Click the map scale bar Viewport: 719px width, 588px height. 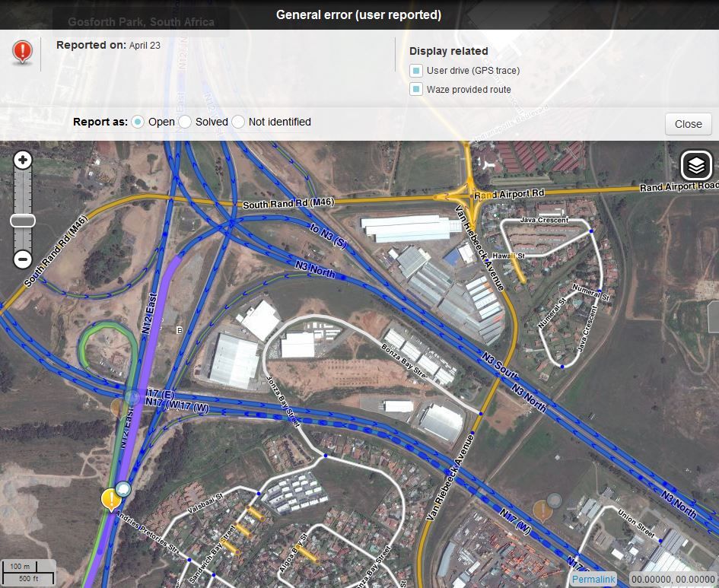point(28,573)
